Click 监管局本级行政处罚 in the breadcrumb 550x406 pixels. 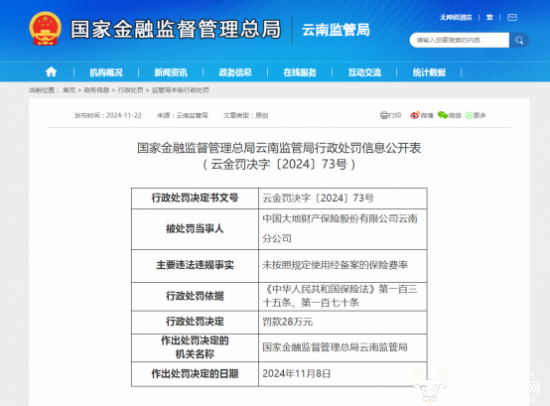pyautogui.click(x=180, y=90)
